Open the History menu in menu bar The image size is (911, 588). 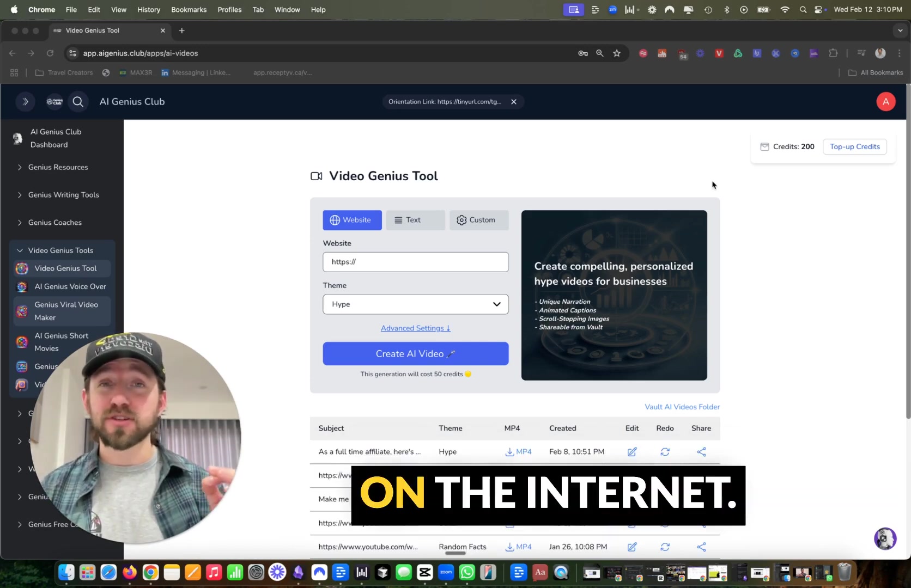[149, 9]
